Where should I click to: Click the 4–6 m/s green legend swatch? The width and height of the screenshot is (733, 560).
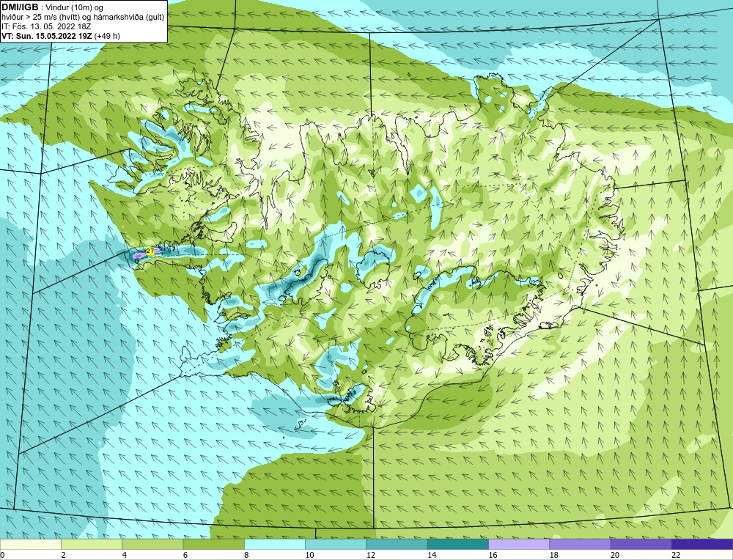pyautogui.click(x=153, y=545)
